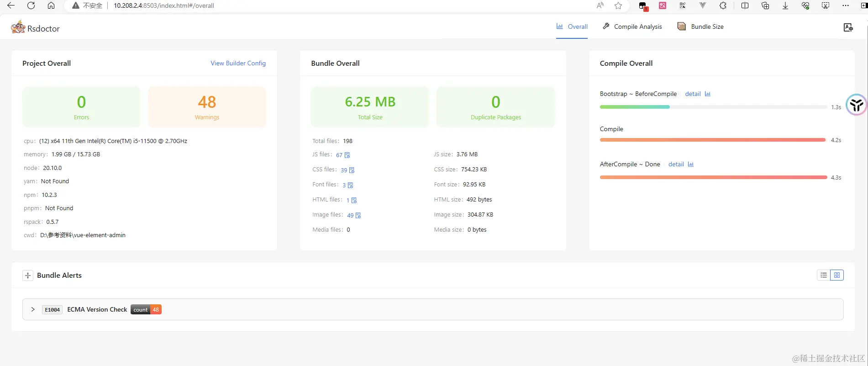The image size is (868, 366).
Task: Open the JS files list icon beside 67
Action: pyautogui.click(x=347, y=155)
